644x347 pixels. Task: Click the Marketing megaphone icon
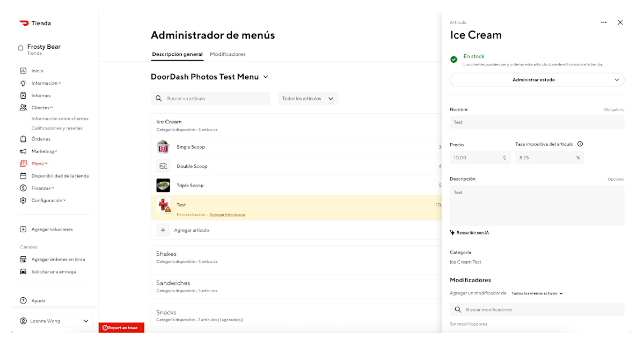(x=23, y=151)
